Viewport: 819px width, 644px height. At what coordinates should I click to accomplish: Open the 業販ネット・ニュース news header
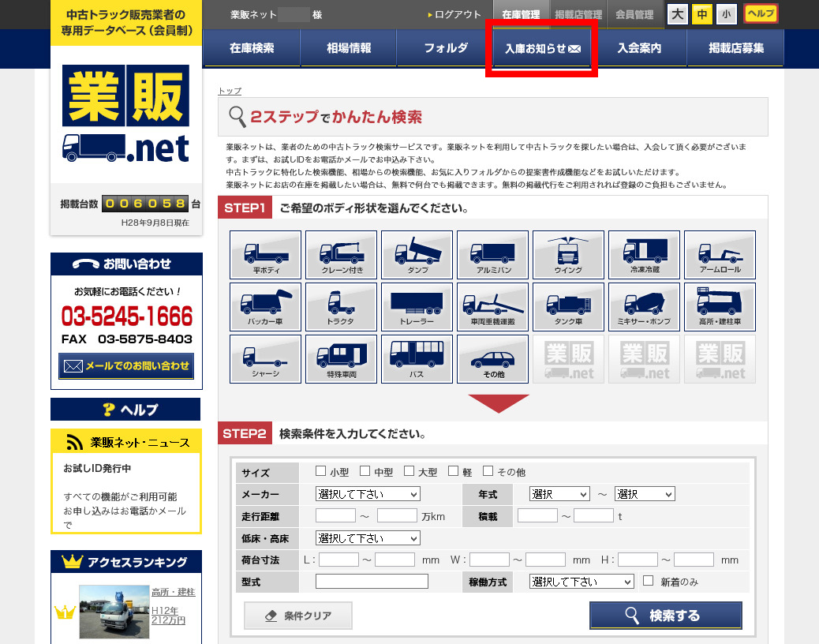(126, 442)
